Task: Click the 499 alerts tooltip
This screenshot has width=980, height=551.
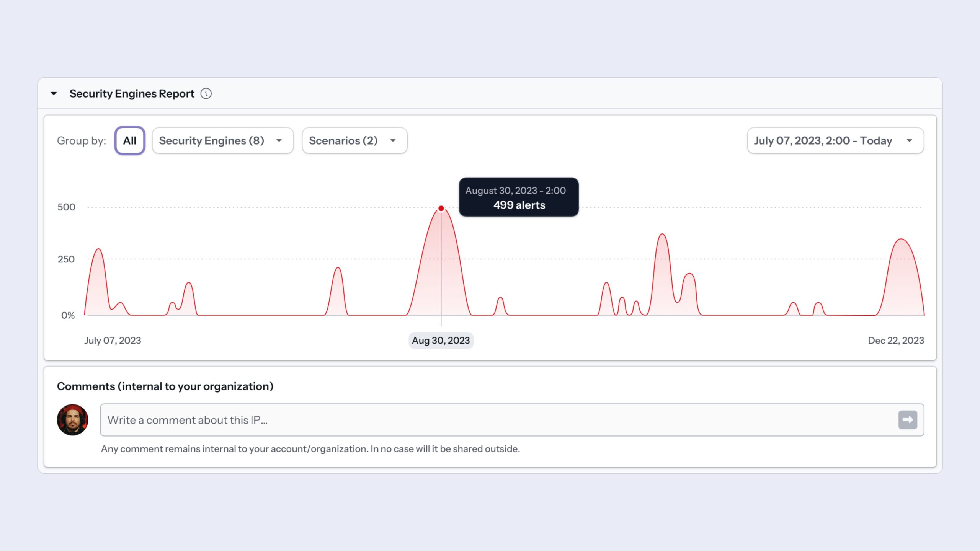Action: pos(519,197)
